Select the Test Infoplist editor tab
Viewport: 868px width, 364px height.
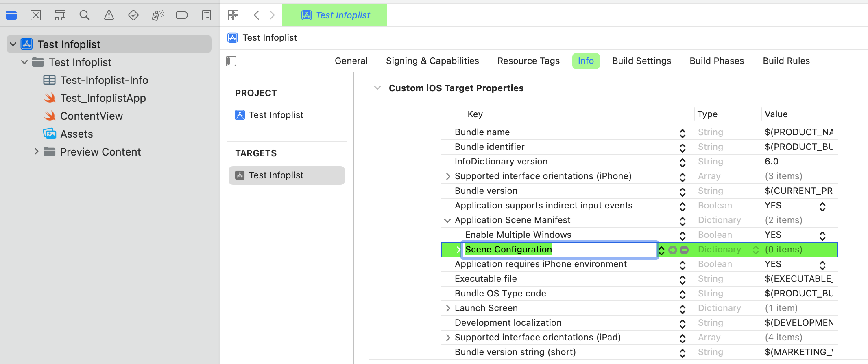335,15
